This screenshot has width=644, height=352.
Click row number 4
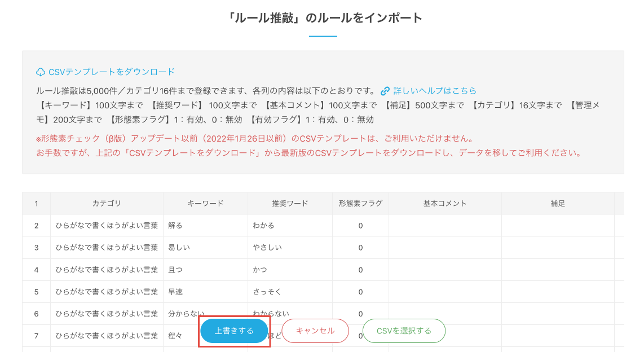(x=36, y=270)
